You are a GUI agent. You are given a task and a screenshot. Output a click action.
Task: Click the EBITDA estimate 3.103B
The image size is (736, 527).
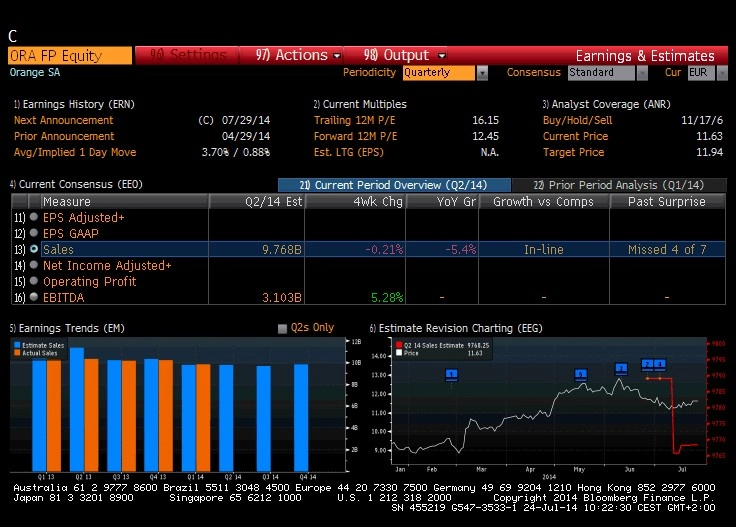point(282,298)
